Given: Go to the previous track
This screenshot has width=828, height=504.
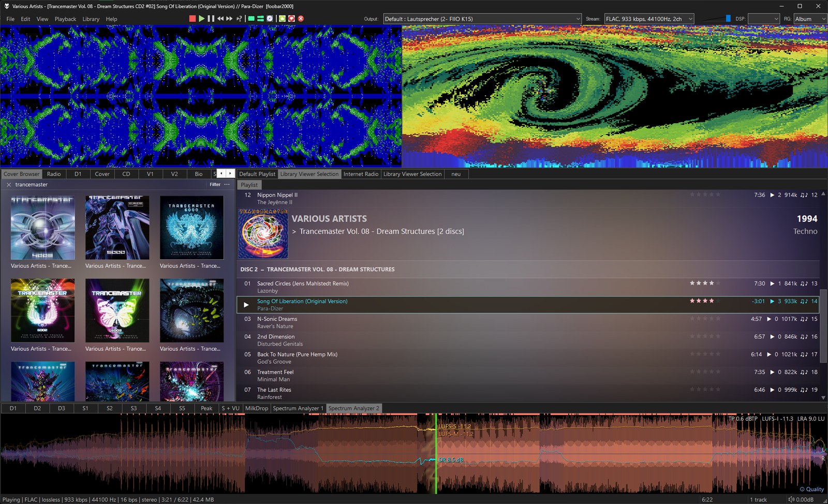Looking at the screenshot, I should pos(220,19).
